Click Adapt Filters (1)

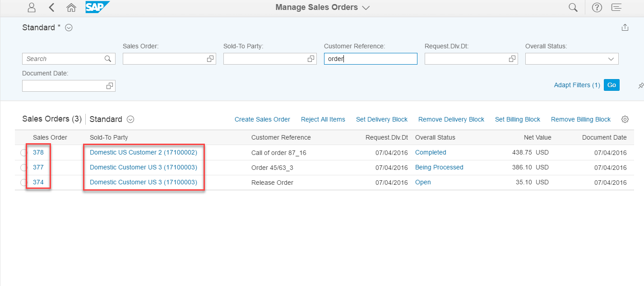point(577,85)
